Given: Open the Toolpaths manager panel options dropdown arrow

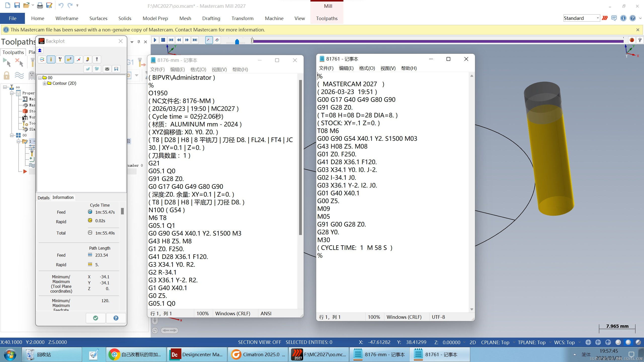Looking at the screenshot, I should (132, 42).
